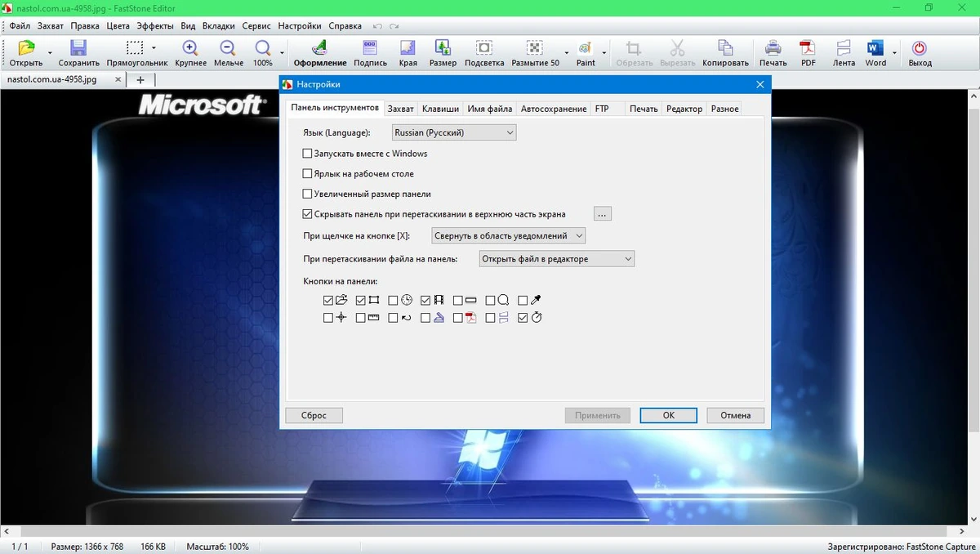Uncheck Скрывать панель при перетаскивании option
Image resolution: width=980 pixels, height=554 pixels.
(x=308, y=214)
